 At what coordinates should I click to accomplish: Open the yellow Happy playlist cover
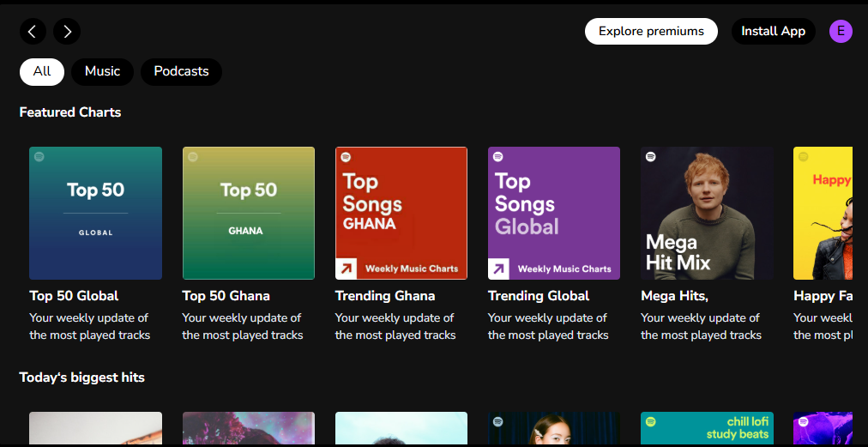[x=823, y=214]
